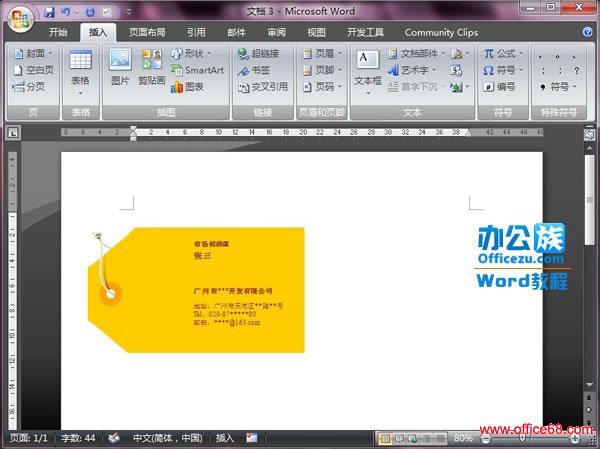
Task: Click the page count 页面: 1/1 in status bar
Action: (29, 438)
